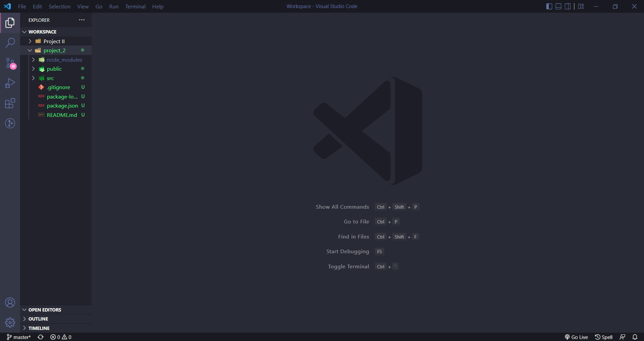Open the Git Graph sidebar icon
This screenshot has width=644, height=341.
[x=10, y=123]
